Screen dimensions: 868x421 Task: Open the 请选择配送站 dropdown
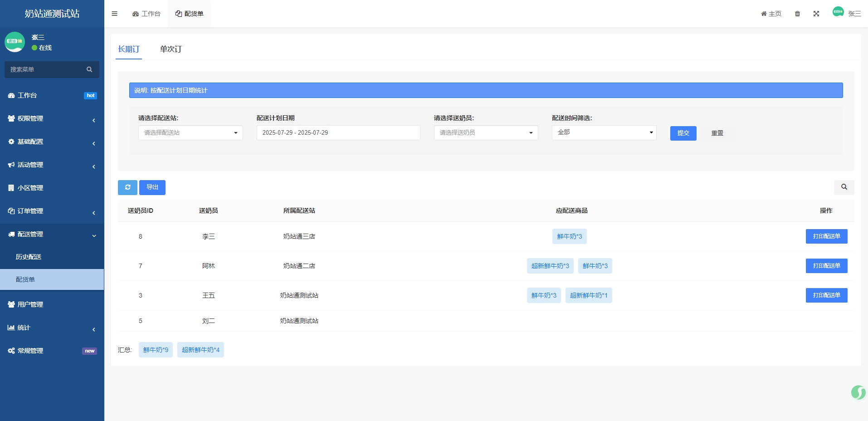pyautogui.click(x=190, y=132)
